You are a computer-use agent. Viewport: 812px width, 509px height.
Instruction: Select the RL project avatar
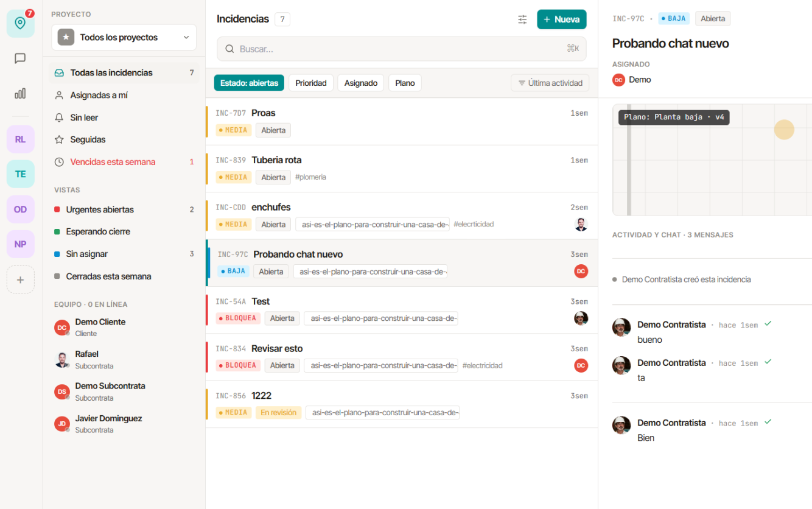21,139
